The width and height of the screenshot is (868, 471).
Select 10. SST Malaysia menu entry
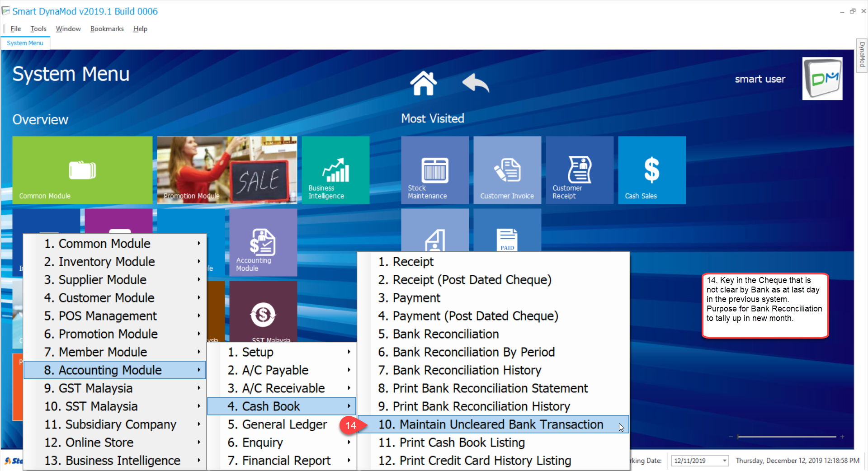[x=115, y=406]
